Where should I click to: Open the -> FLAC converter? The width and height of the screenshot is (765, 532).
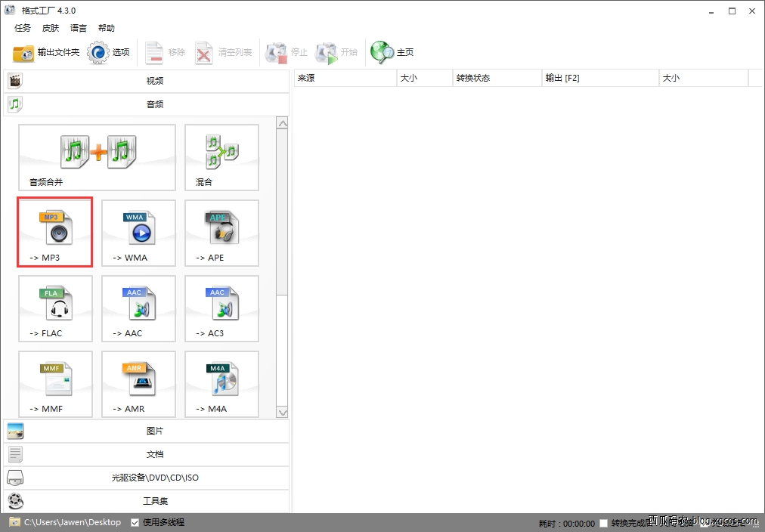pos(55,308)
